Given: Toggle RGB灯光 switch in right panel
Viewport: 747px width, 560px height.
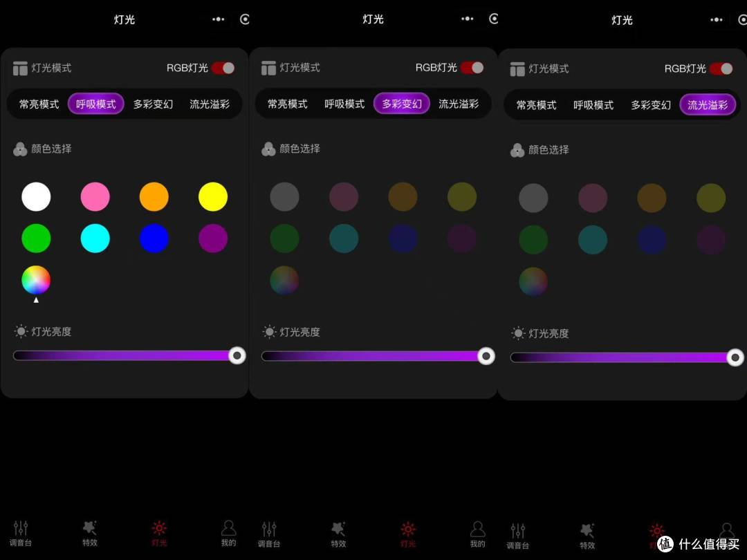Looking at the screenshot, I should 721,68.
